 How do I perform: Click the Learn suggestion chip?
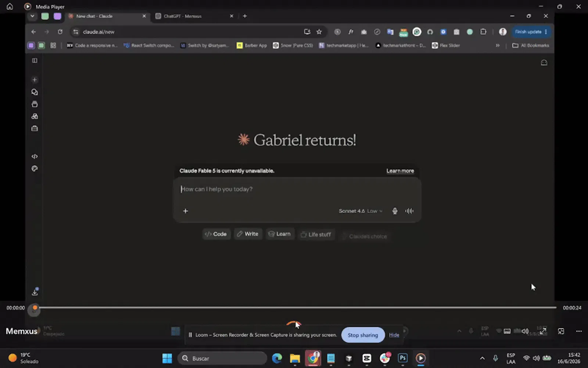pyautogui.click(x=280, y=234)
